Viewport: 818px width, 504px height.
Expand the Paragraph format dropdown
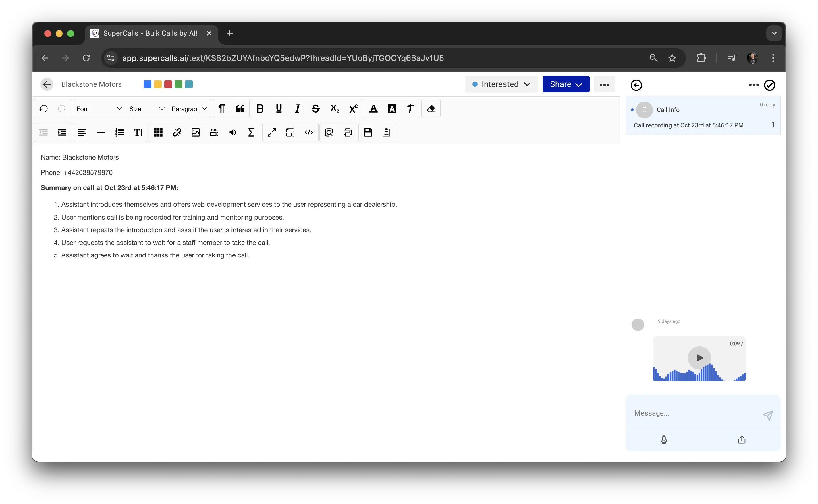click(x=189, y=109)
